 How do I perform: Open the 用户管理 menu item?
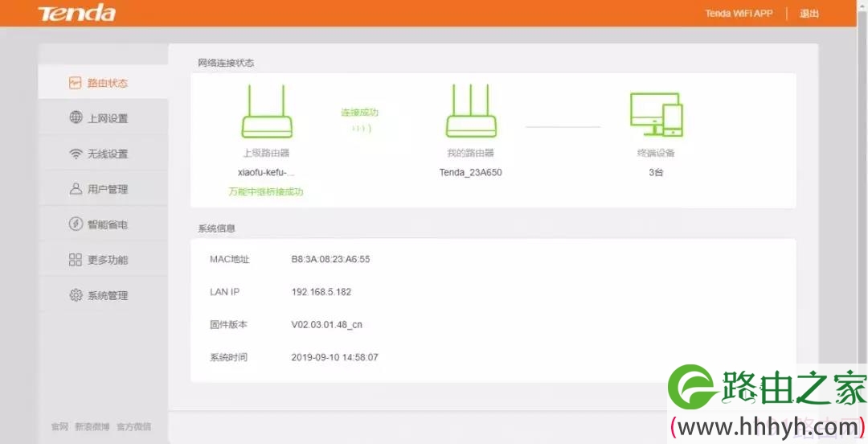pos(103,189)
